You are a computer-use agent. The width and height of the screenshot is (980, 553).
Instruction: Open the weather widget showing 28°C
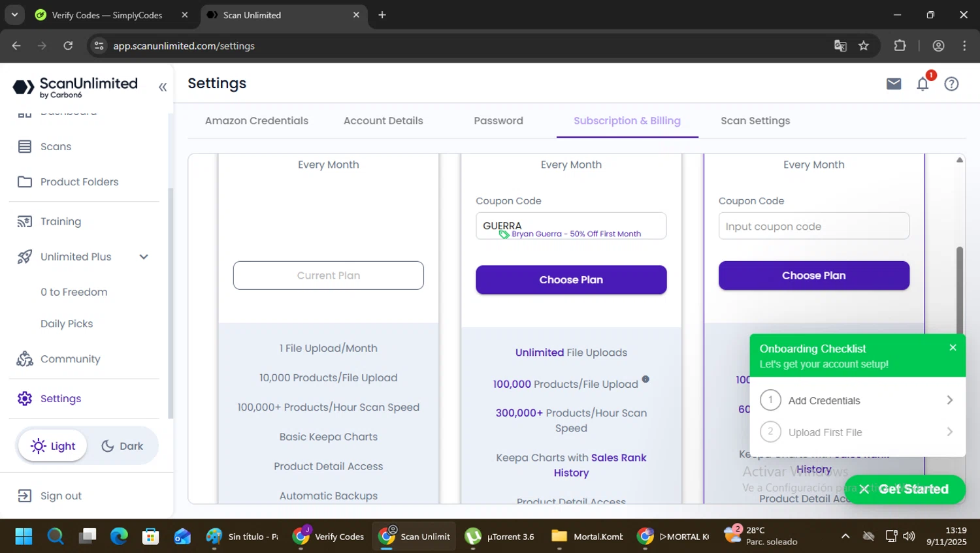coord(761,535)
